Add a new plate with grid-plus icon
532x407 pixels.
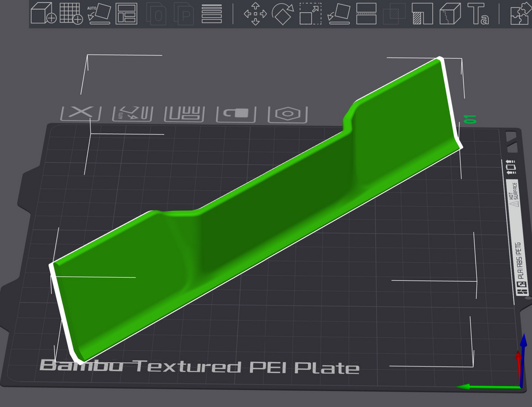point(71,13)
